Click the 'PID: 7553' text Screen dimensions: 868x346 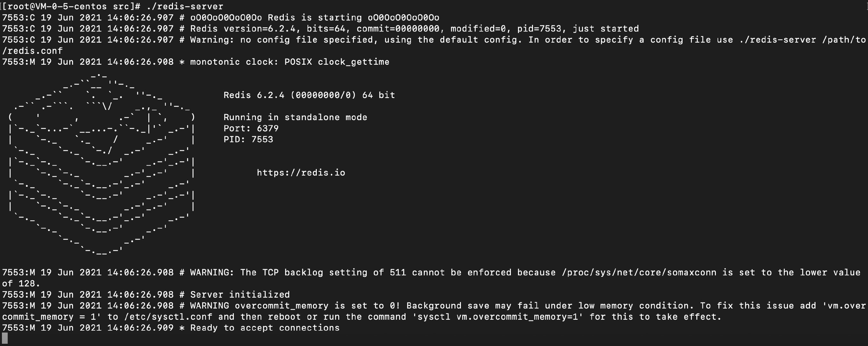(248, 139)
